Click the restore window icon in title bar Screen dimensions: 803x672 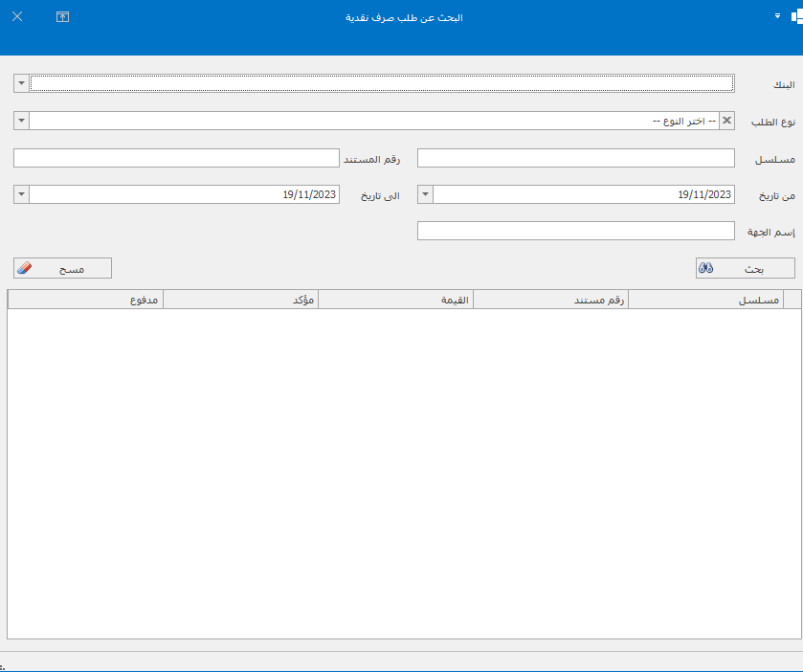coord(63,17)
